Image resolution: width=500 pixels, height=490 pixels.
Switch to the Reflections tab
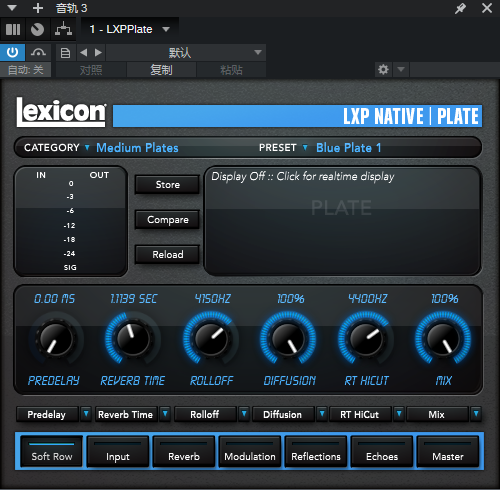point(316,451)
